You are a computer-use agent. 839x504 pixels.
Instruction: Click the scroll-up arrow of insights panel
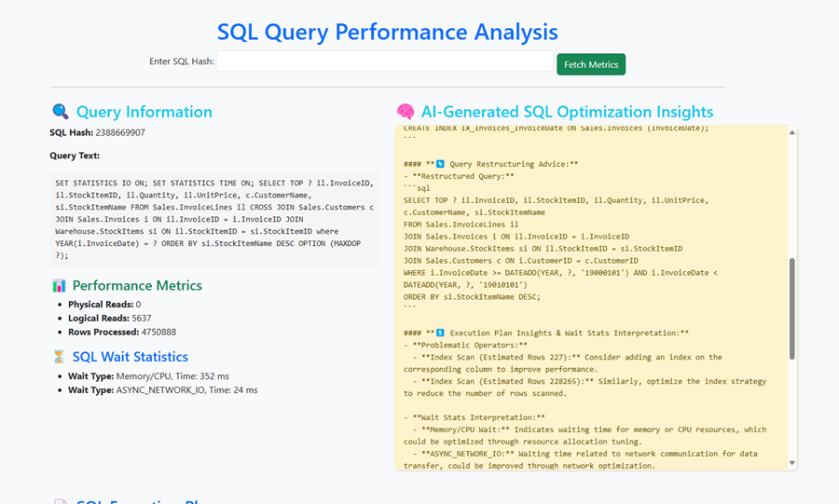[x=791, y=132]
